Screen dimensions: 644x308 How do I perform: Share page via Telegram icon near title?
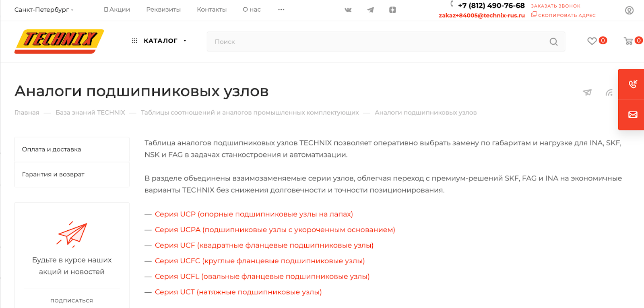(x=587, y=93)
